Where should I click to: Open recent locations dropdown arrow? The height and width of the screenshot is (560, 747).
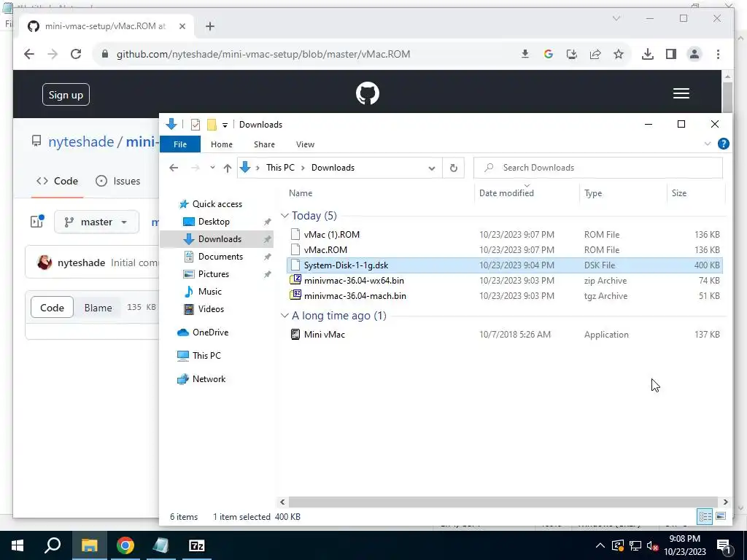point(212,168)
